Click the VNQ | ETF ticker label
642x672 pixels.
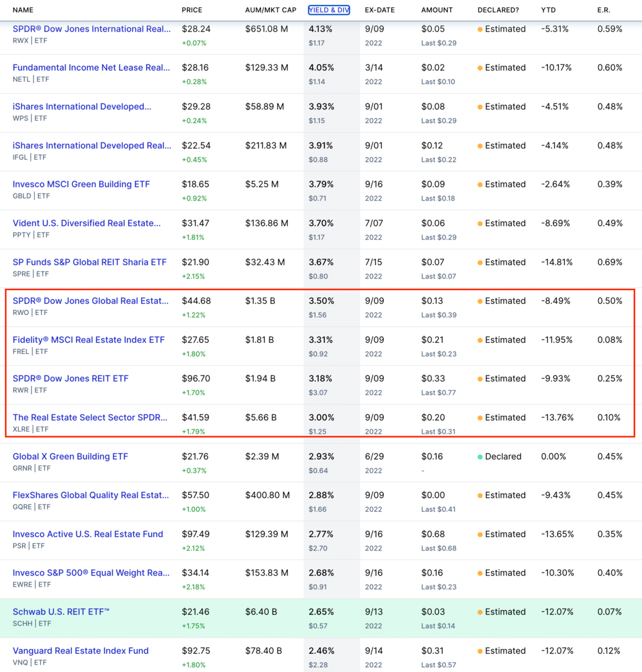[x=30, y=662]
